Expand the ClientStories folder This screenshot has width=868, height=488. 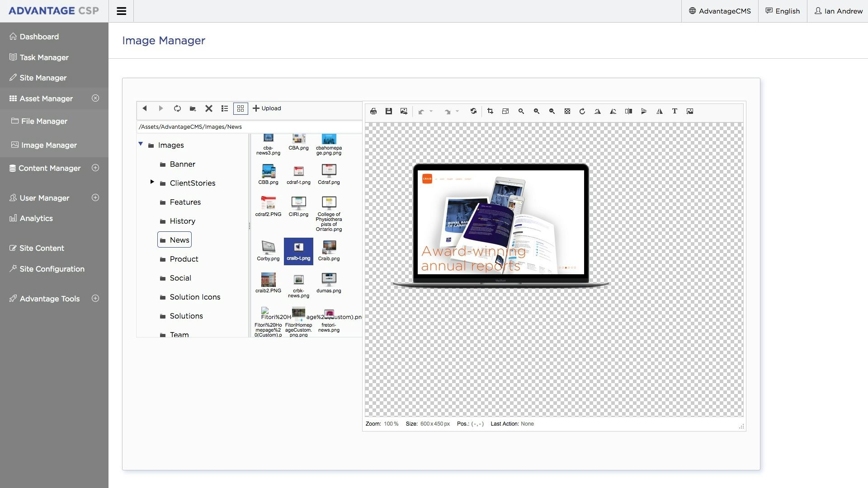tap(152, 182)
